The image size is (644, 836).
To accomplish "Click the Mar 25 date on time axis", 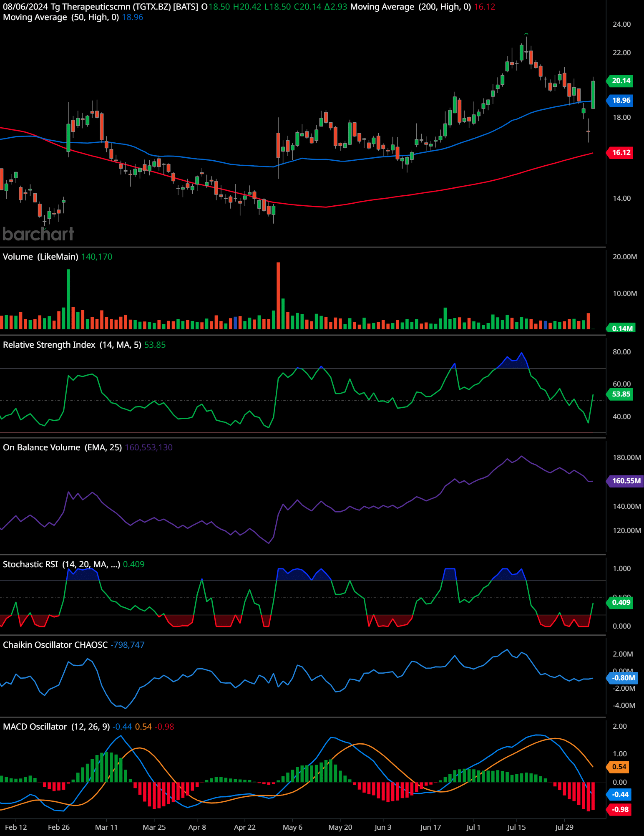I will tap(154, 827).
